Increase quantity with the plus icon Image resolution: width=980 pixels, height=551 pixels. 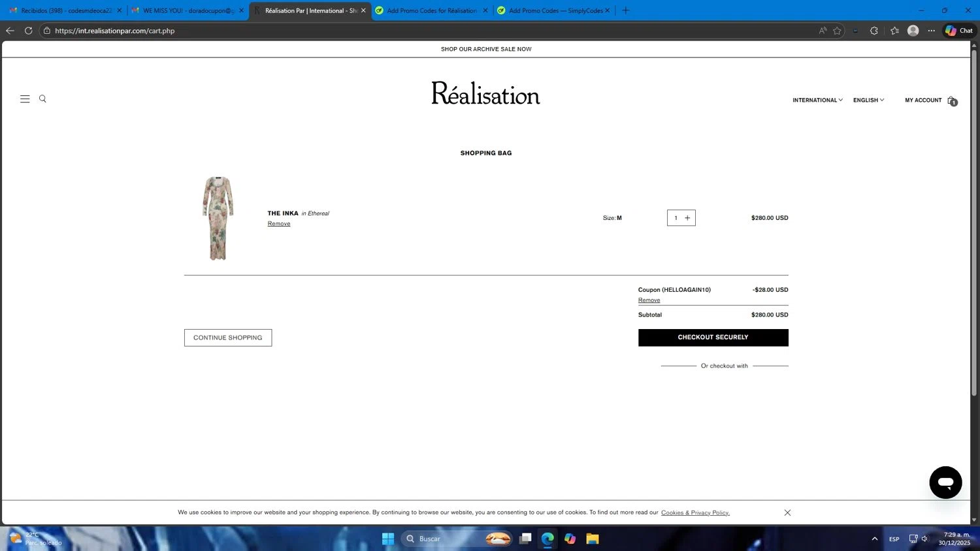[687, 218]
